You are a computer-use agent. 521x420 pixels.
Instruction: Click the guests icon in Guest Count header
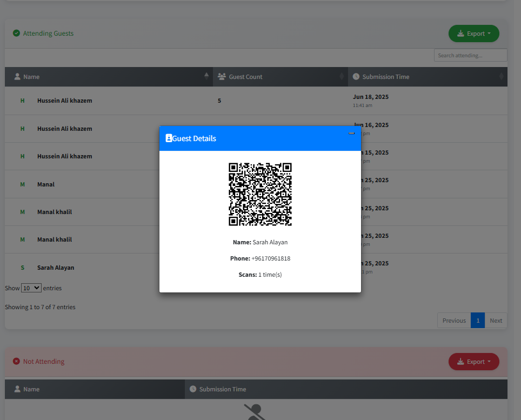tap(221, 76)
